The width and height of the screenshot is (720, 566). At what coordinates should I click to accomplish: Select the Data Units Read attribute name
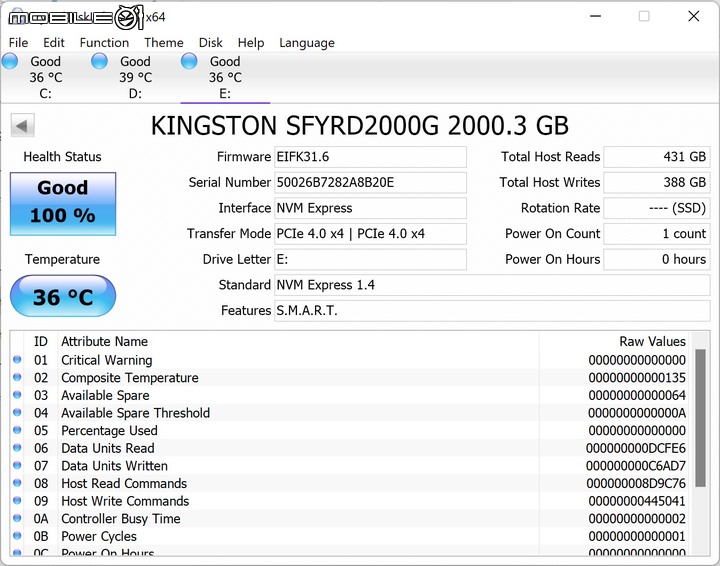click(108, 448)
